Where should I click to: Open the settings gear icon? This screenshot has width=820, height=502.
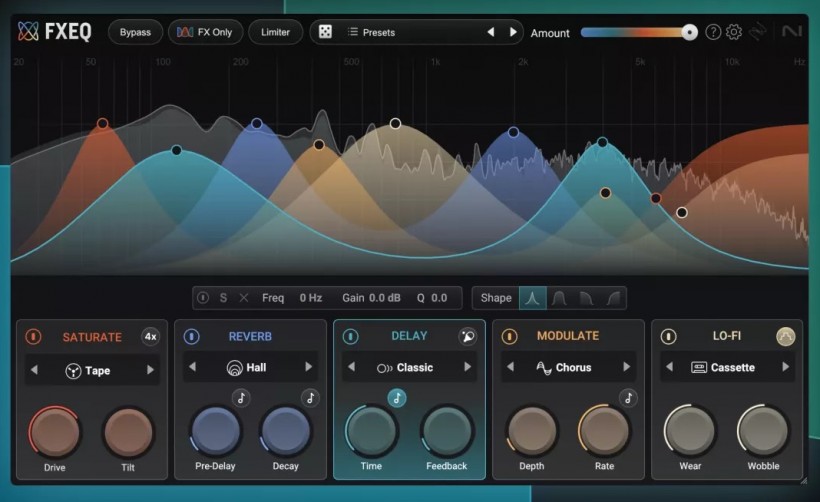[x=734, y=32]
